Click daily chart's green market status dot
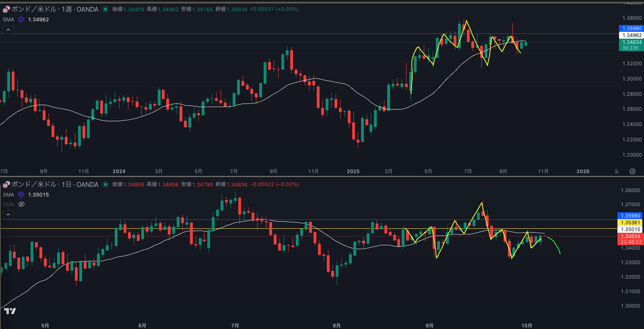Screen dimensions: 644x329 pyautogui.click(x=105, y=184)
